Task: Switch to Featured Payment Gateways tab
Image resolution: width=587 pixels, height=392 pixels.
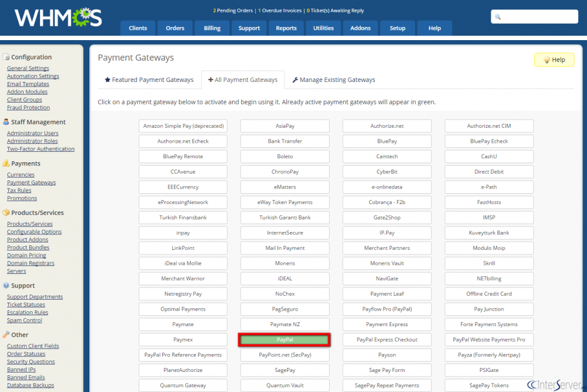Action: pyautogui.click(x=149, y=80)
